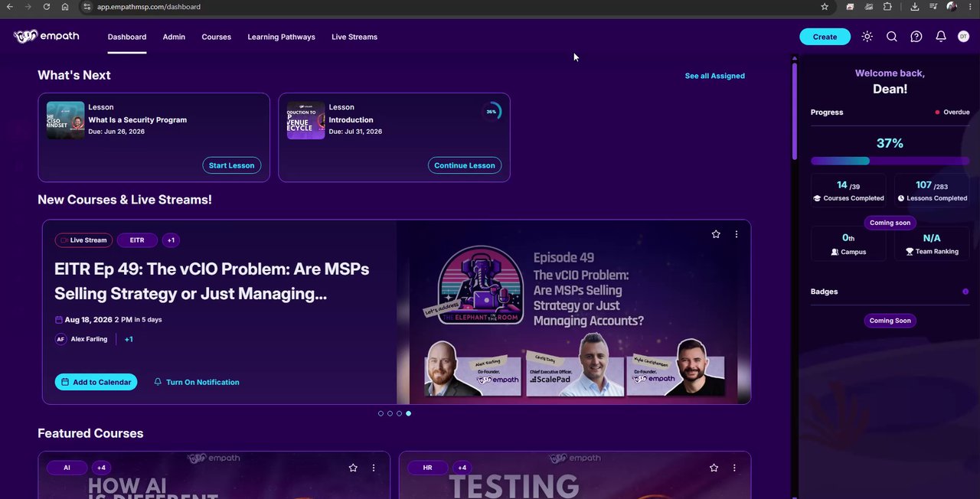The width and height of the screenshot is (980, 499).
Task: Switch to the Dashboard tab
Action: [127, 37]
